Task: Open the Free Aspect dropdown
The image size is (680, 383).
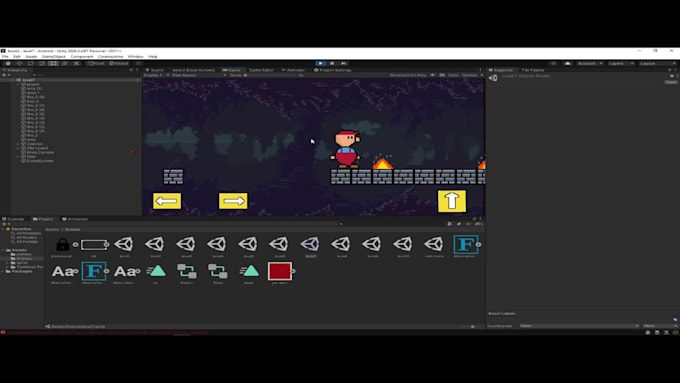Action: click(199, 75)
